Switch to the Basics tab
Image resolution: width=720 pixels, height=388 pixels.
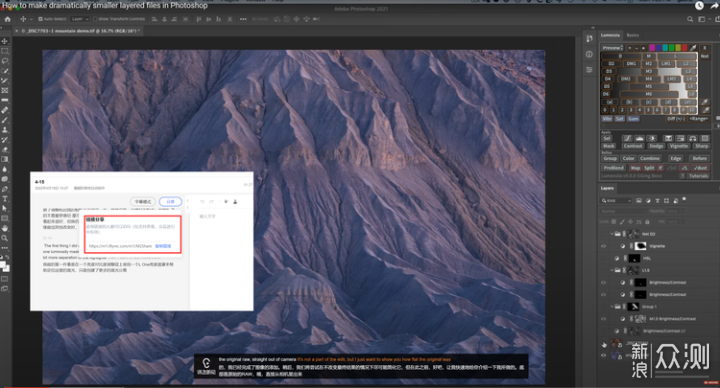632,35
